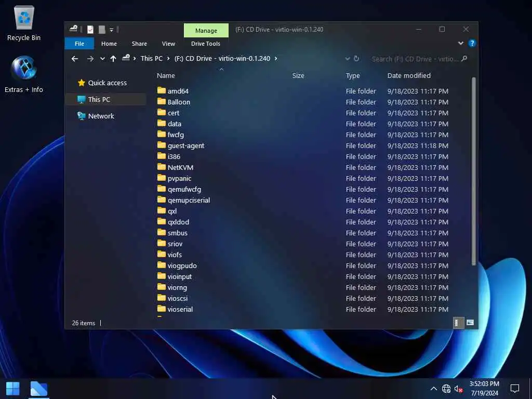Select the data folder icon
532x399 pixels.
162,123
